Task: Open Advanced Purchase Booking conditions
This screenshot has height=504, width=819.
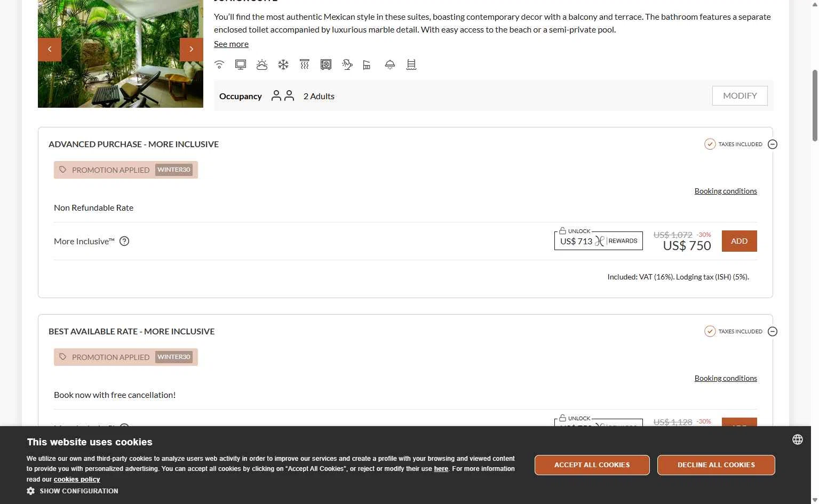Action: (726, 191)
